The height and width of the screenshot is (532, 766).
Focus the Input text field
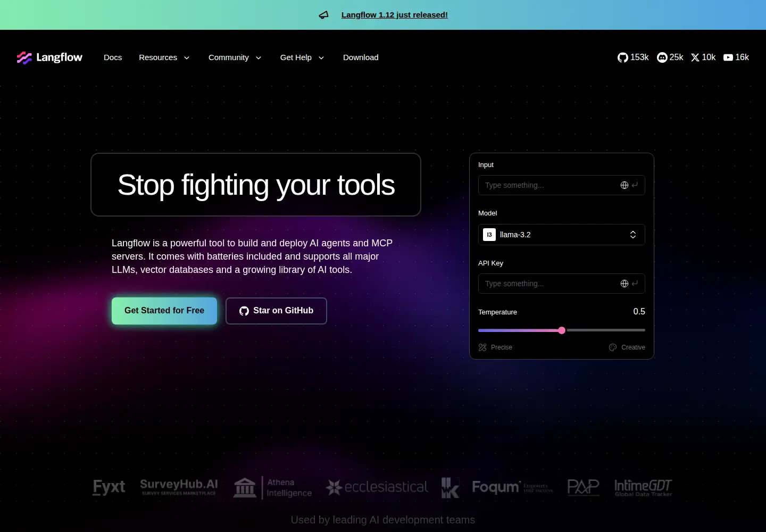[x=562, y=185]
